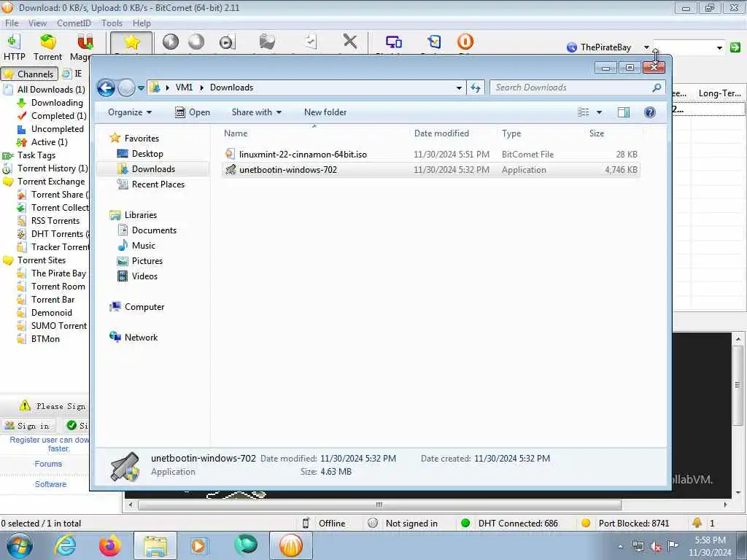Click the preview play icon in BitComet toolbar
Image resolution: width=747 pixels, height=560 pixels.
coord(228,42)
